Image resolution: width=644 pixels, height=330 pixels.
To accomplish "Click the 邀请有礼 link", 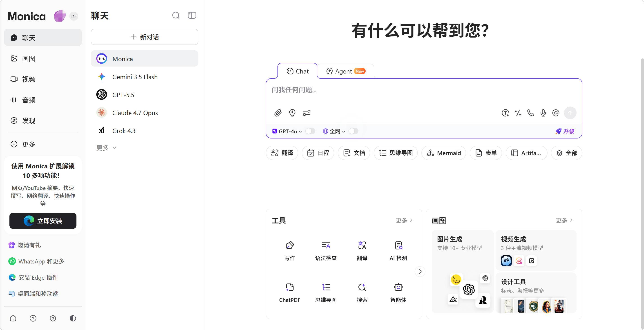I will (x=25, y=245).
